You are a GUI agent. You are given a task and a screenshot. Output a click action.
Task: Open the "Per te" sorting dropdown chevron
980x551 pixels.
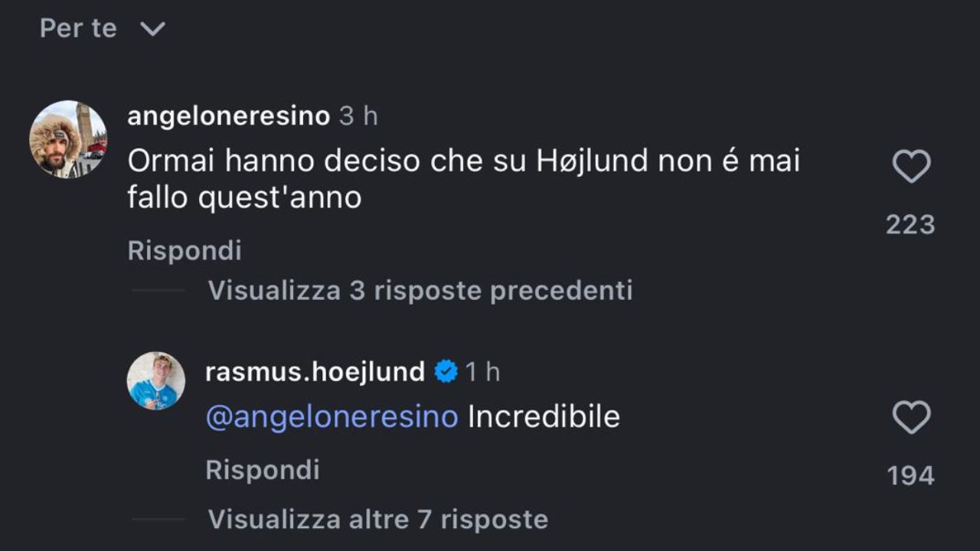pyautogui.click(x=153, y=29)
